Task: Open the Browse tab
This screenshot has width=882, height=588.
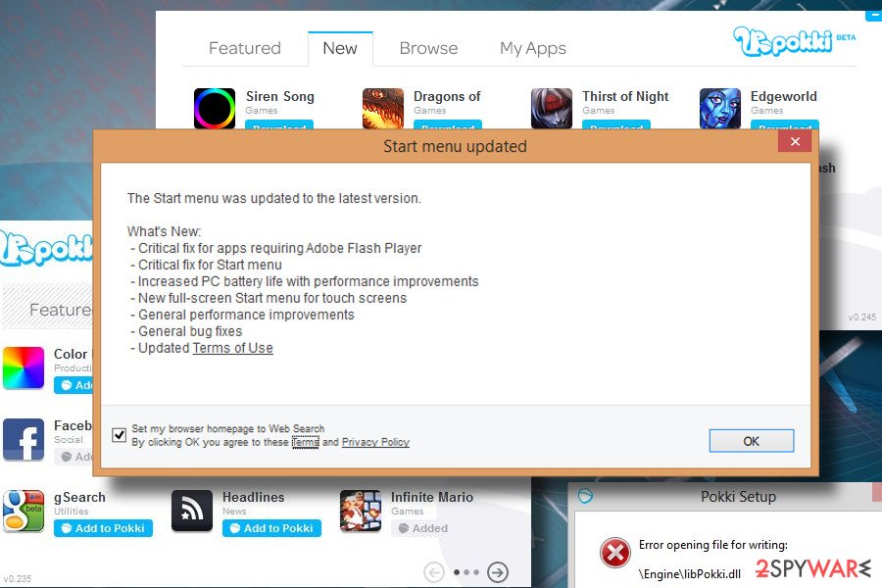Action: 428,48
